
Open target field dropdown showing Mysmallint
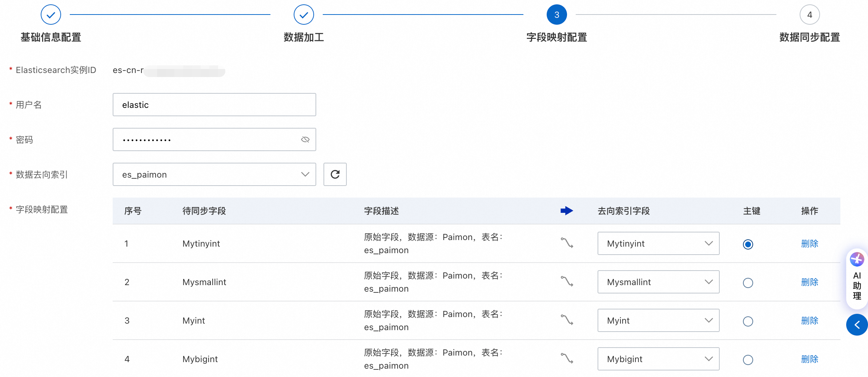pos(659,282)
